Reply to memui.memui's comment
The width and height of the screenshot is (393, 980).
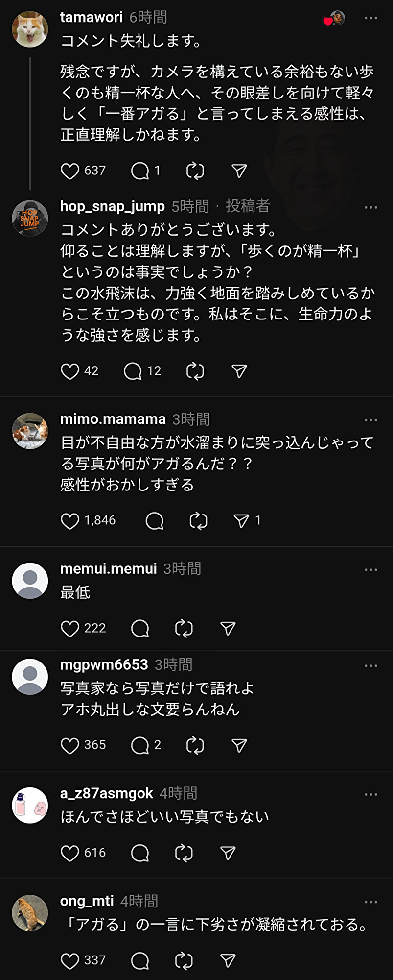click(140, 629)
